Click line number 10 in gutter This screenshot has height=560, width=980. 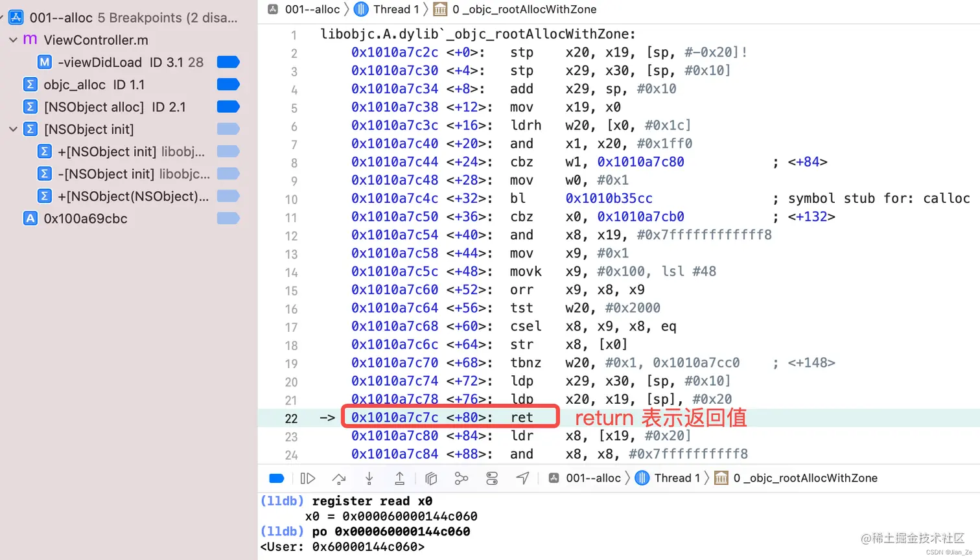(x=291, y=200)
